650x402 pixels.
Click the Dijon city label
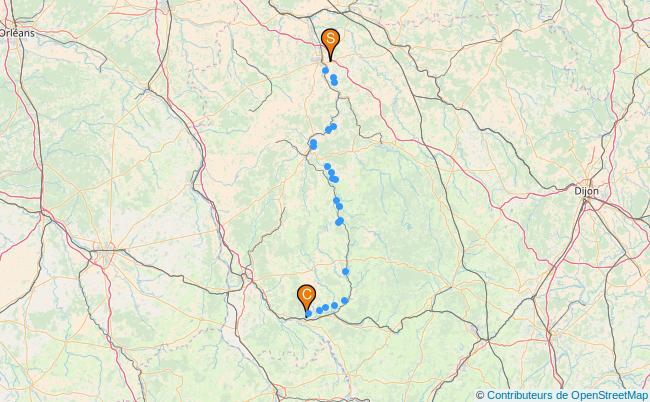pyautogui.click(x=586, y=191)
